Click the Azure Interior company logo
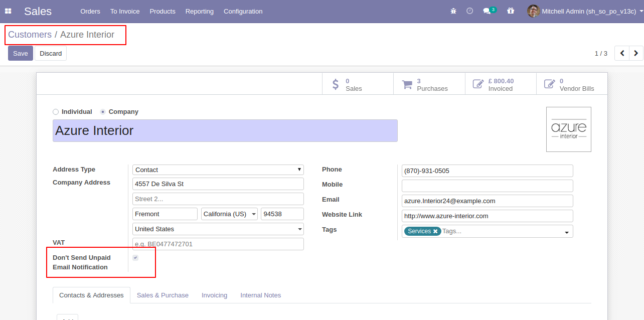This screenshot has width=644, height=320. 569,129
